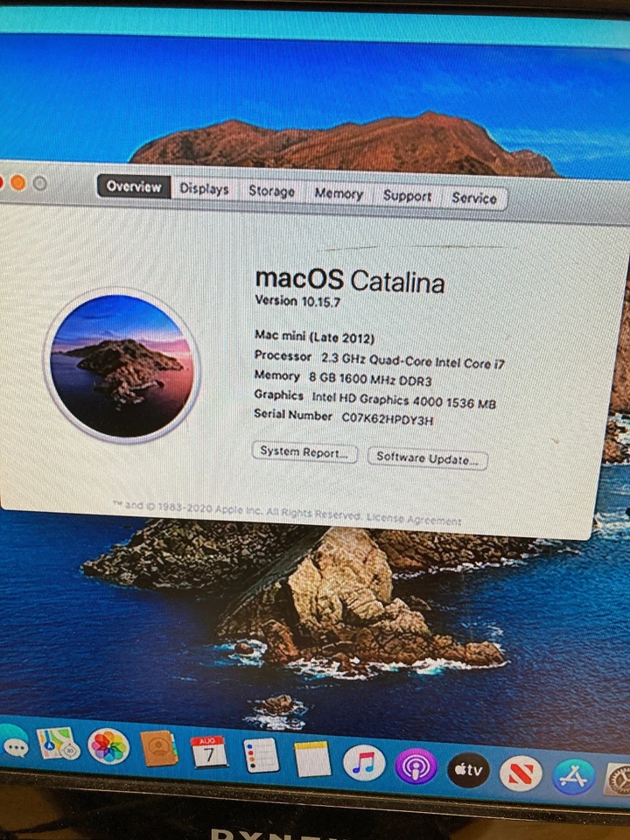Screen dimensions: 630x840
Task: Click the macOS Catalina heading
Action: click(x=350, y=280)
